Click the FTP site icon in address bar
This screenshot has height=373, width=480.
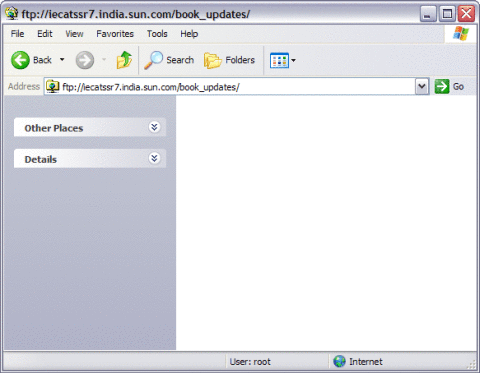pos(52,87)
